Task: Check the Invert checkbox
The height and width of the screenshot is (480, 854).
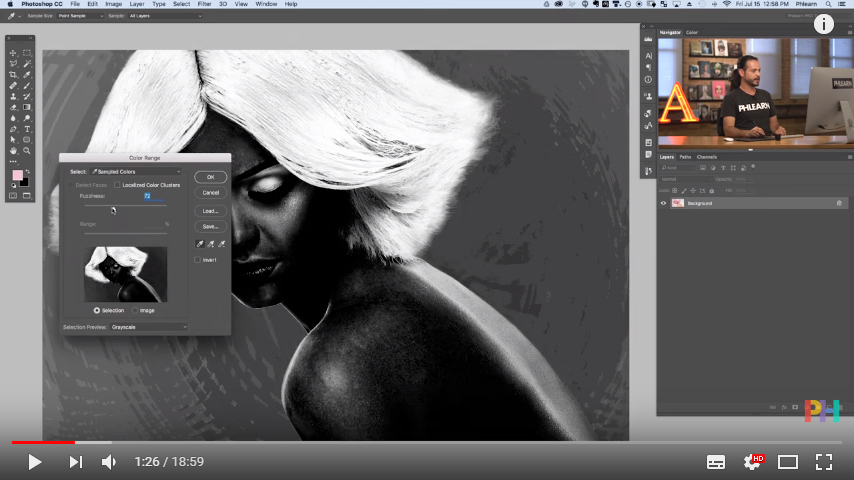Action: [x=197, y=260]
